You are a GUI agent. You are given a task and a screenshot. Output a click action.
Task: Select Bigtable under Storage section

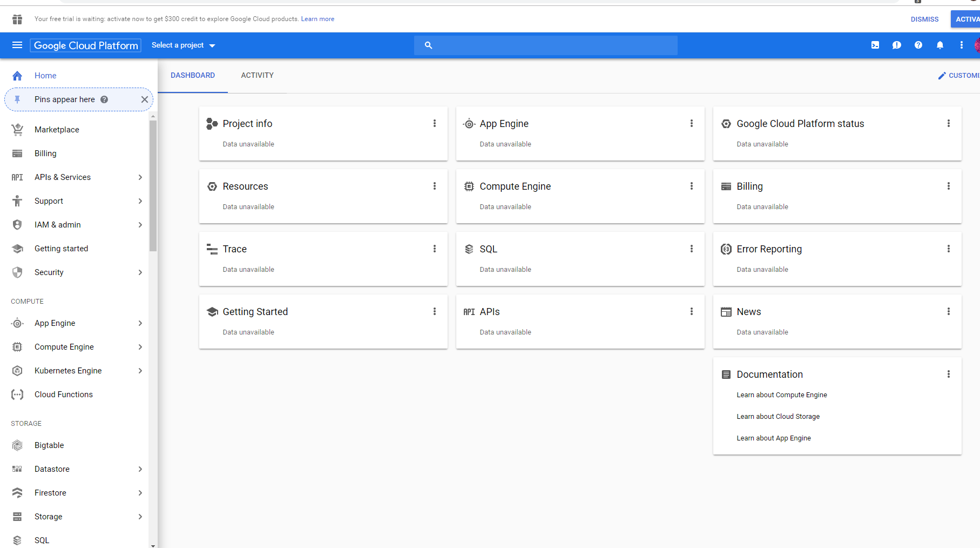49,445
